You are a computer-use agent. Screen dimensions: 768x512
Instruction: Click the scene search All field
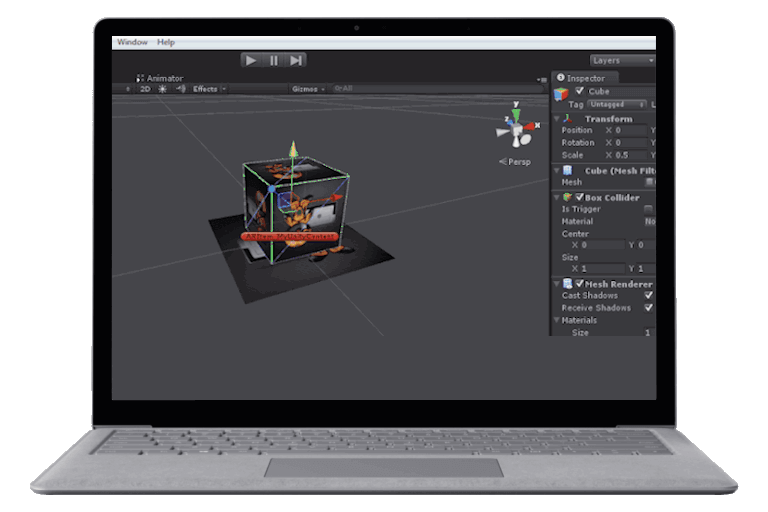pos(437,89)
